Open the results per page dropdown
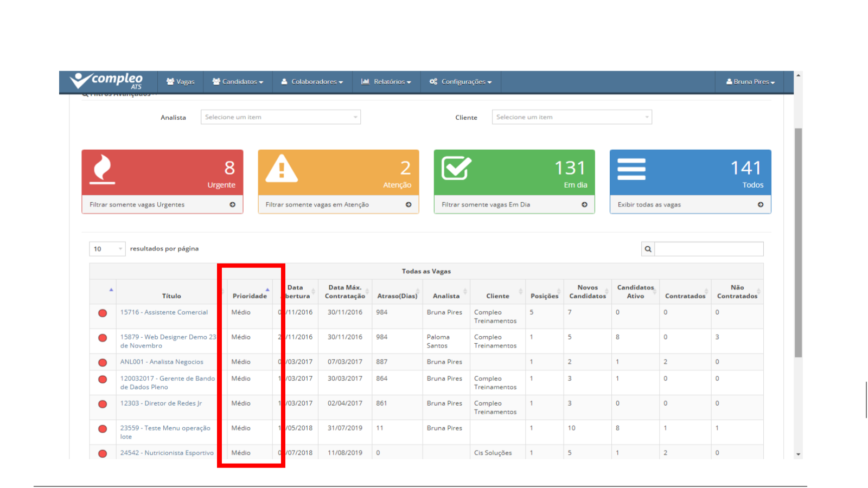868x488 pixels. pyautogui.click(x=107, y=249)
